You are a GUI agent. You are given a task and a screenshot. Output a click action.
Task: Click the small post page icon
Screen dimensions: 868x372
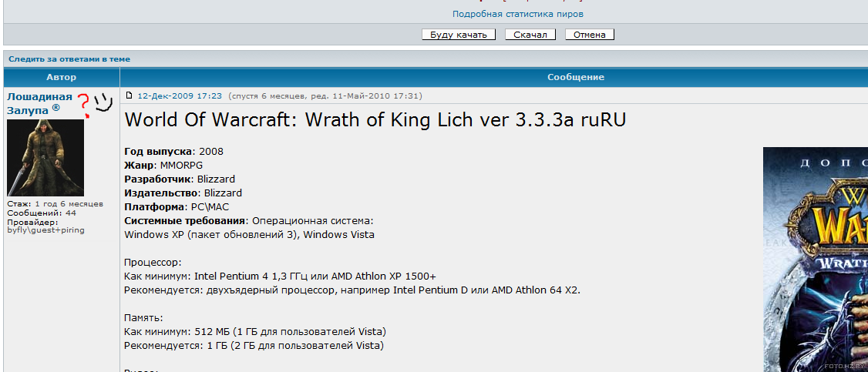point(130,96)
